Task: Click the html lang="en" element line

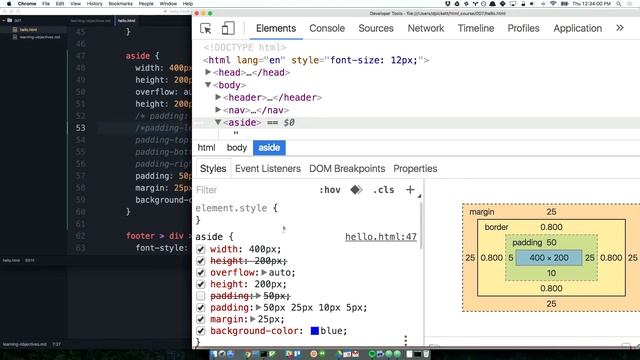Action: (x=316, y=60)
